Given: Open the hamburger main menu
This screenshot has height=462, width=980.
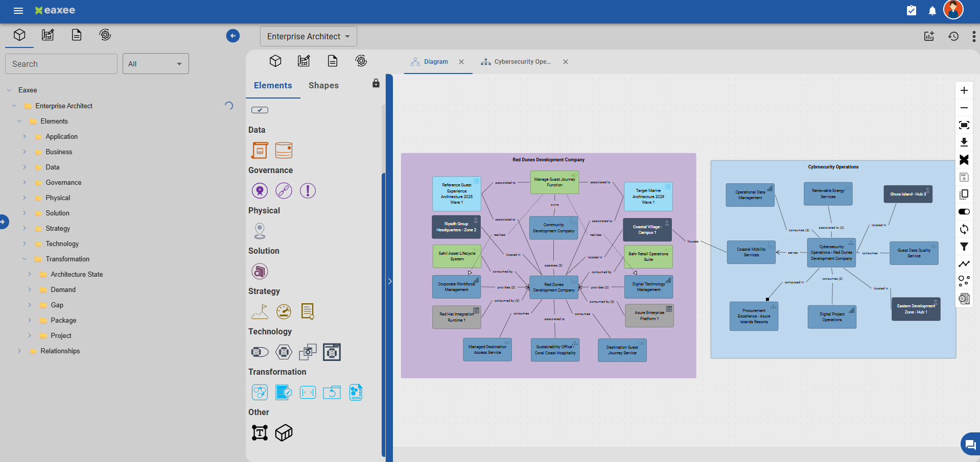Looking at the screenshot, I should pyautogui.click(x=18, y=11).
